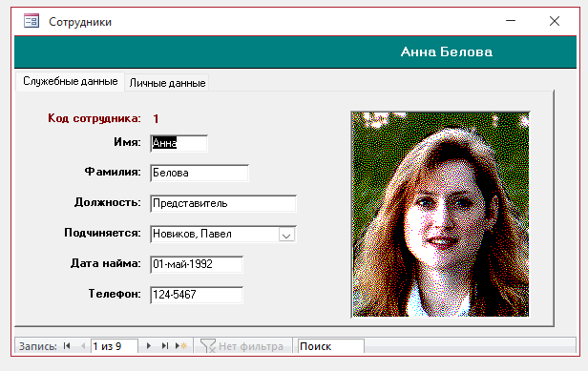
Task: Click the Телефон label
Action: [x=115, y=294]
